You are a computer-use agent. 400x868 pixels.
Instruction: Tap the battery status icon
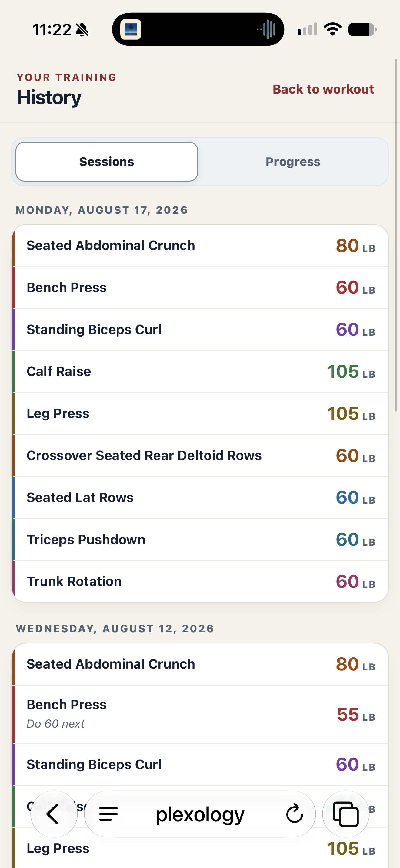(362, 30)
